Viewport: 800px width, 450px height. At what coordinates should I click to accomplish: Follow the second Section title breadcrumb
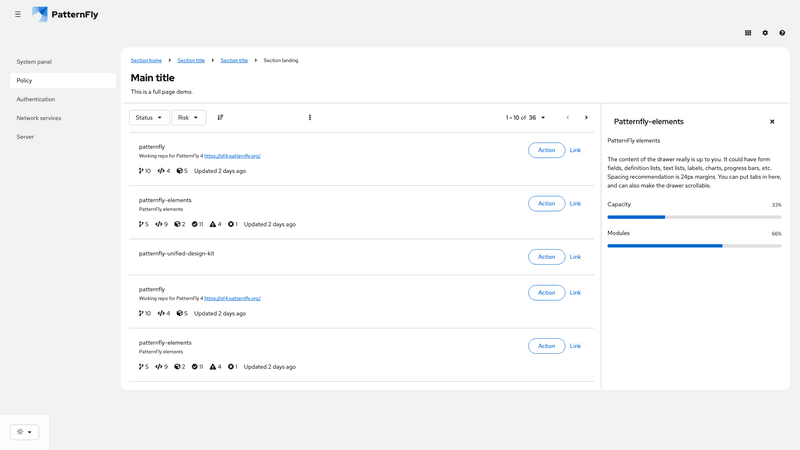tap(234, 60)
